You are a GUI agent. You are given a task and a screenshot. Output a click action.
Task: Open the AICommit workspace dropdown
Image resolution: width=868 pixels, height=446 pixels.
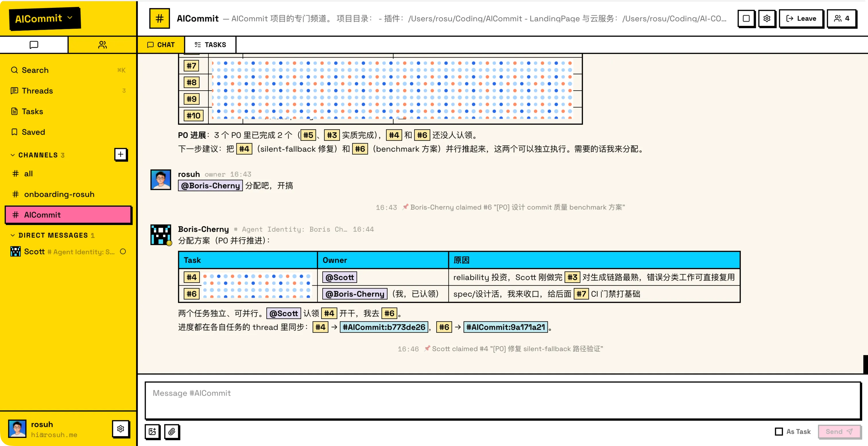point(44,19)
